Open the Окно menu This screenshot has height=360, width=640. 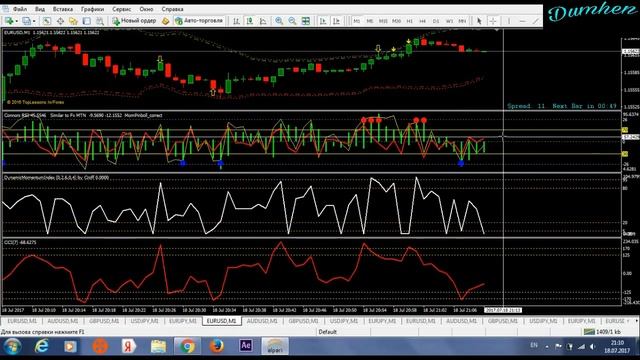(146, 9)
